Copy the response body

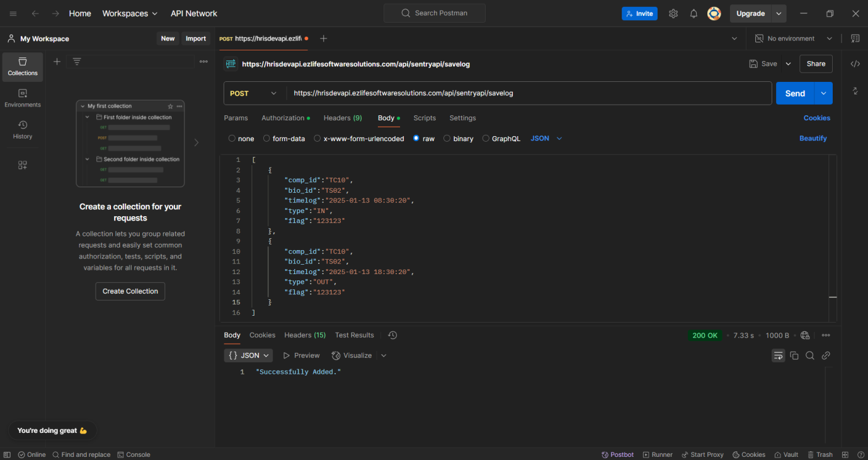click(x=794, y=355)
